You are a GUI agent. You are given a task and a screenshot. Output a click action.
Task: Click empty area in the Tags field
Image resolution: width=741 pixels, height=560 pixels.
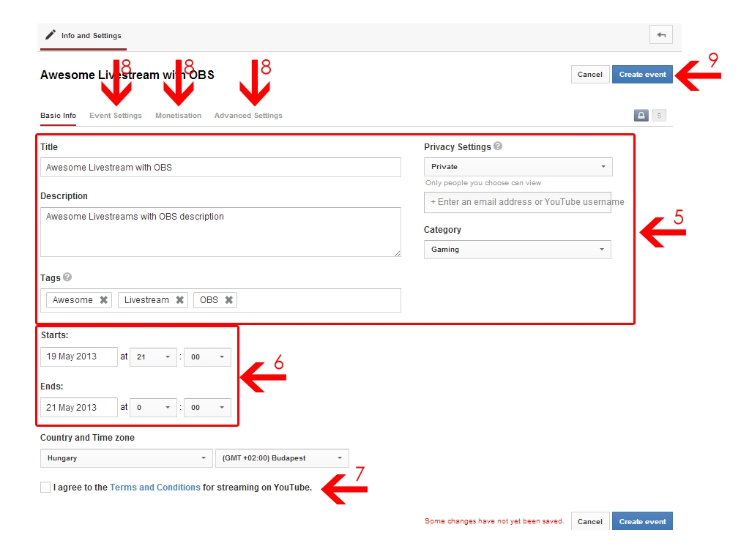318,300
